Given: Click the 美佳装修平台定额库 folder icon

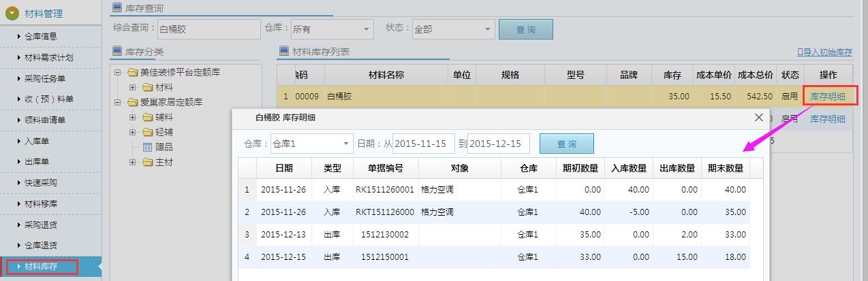Looking at the screenshot, I should [x=132, y=72].
